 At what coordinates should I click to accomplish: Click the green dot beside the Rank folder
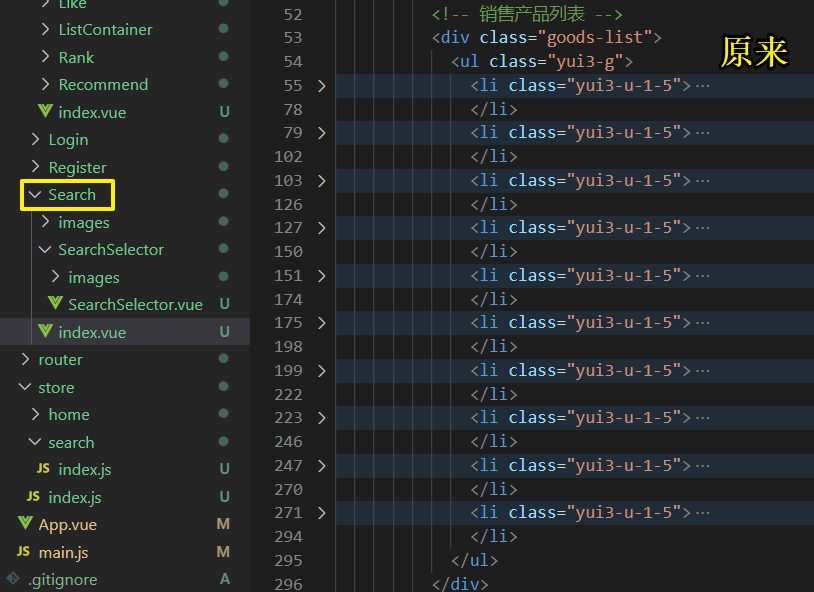(224, 57)
